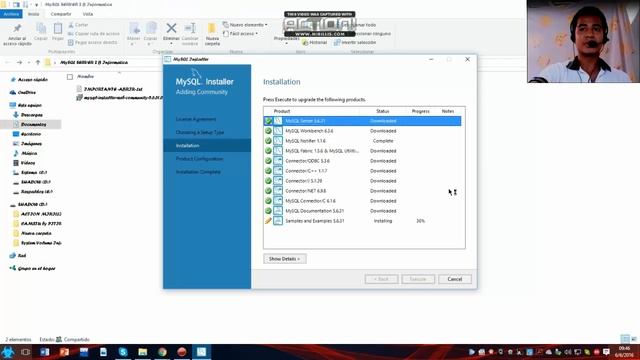Click Historial in File Explorer ribbon
The width and height of the screenshot is (640, 360).
click(315, 42)
